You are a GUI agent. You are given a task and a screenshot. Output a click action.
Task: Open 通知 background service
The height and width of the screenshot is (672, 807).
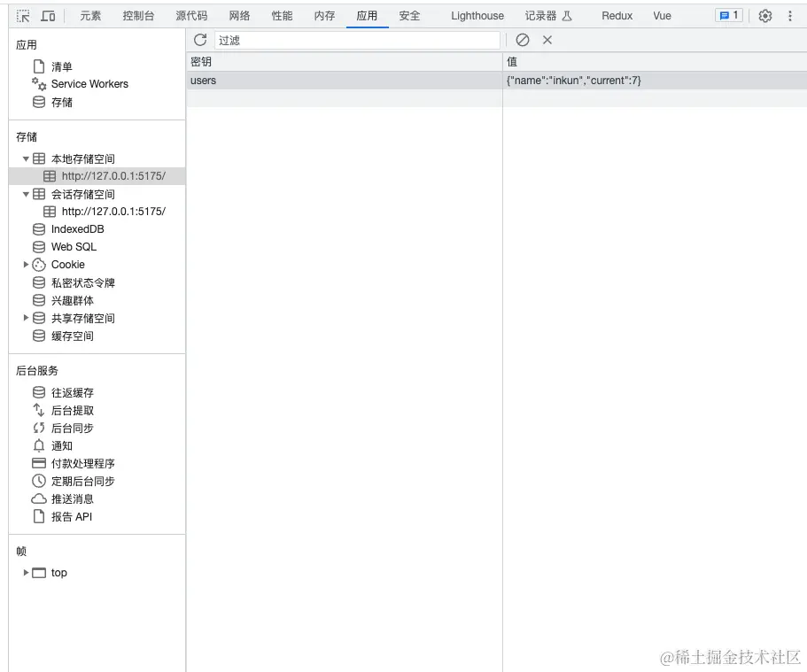coord(61,445)
